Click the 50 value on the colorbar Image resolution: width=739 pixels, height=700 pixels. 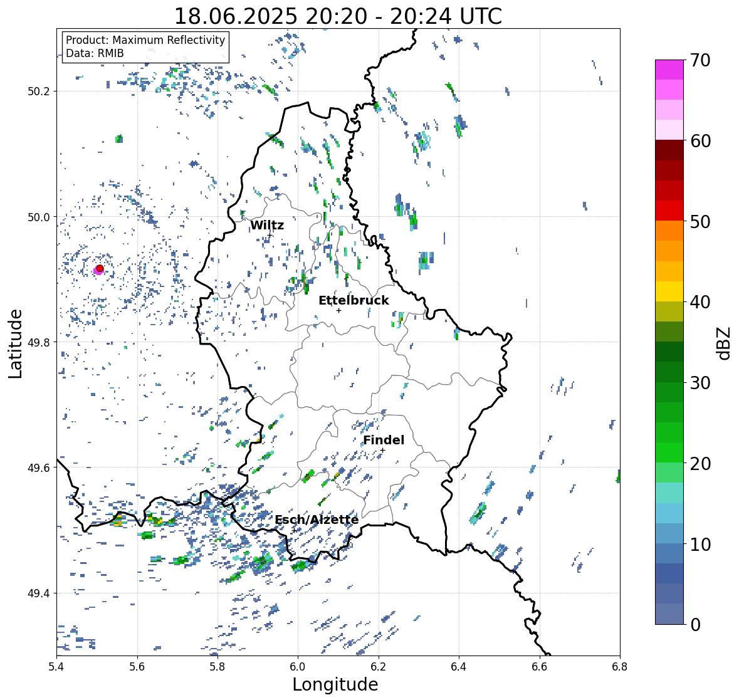(700, 221)
